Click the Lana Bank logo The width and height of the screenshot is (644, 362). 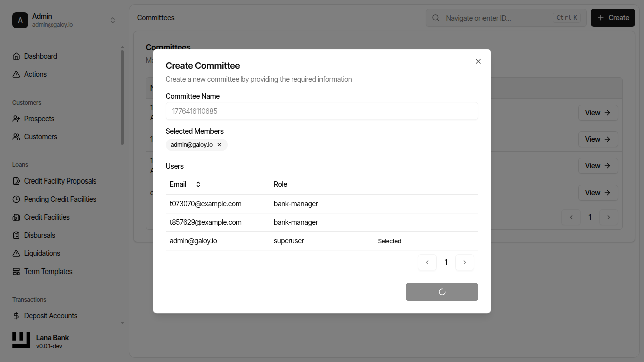pyautogui.click(x=21, y=339)
